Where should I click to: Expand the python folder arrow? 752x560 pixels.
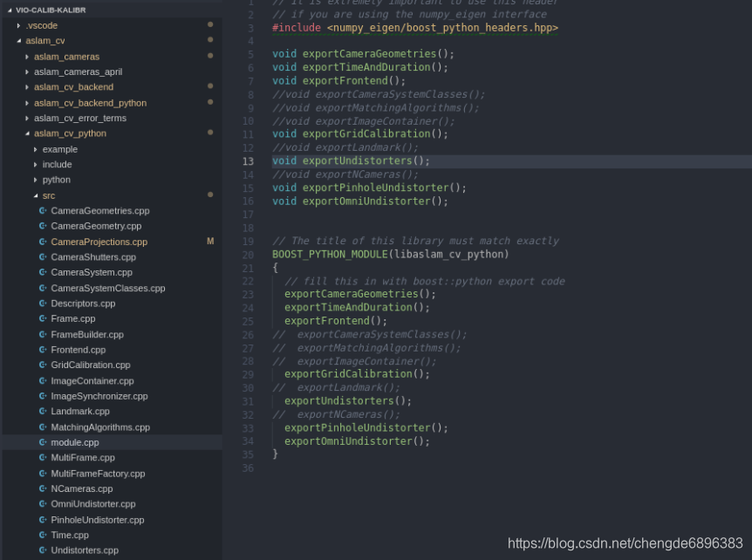pos(36,180)
